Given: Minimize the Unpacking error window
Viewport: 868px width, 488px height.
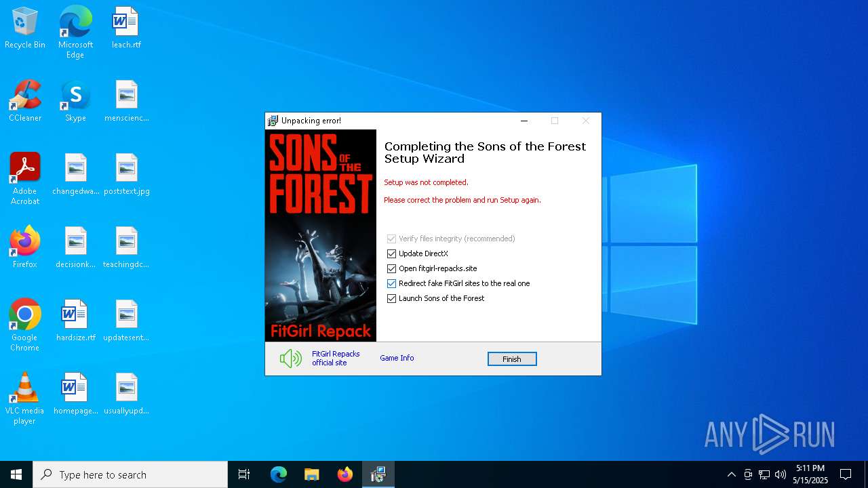Looking at the screenshot, I should click(524, 121).
